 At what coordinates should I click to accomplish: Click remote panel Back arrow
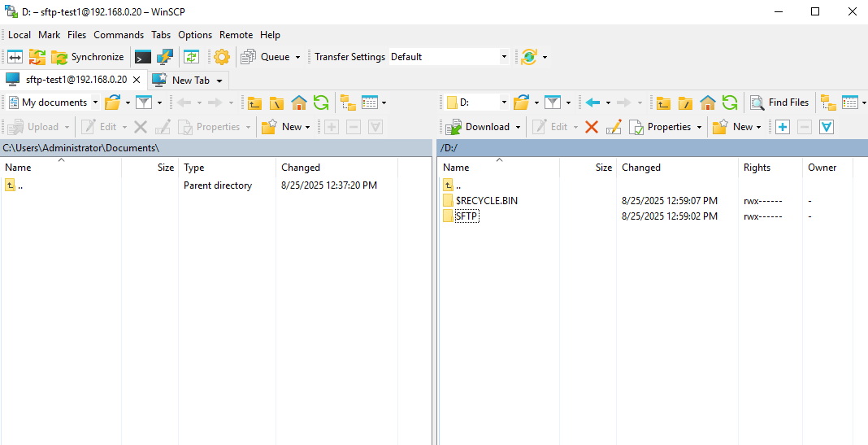click(592, 103)
